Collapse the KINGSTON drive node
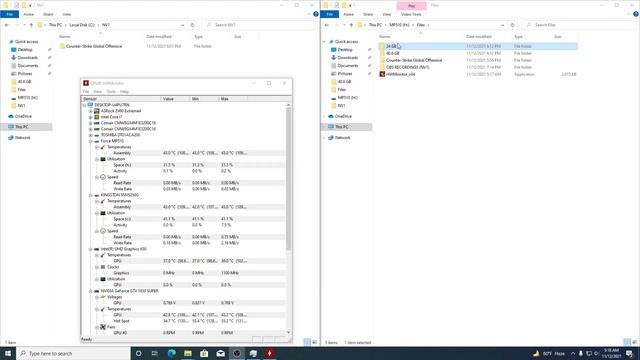640x360 pixels. (91, 195)
